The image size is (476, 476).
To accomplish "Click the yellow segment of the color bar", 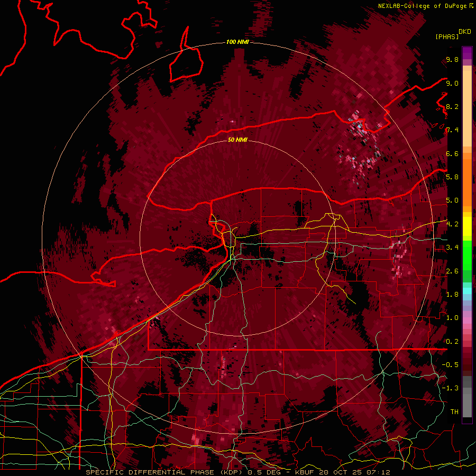I will [467, 226].
